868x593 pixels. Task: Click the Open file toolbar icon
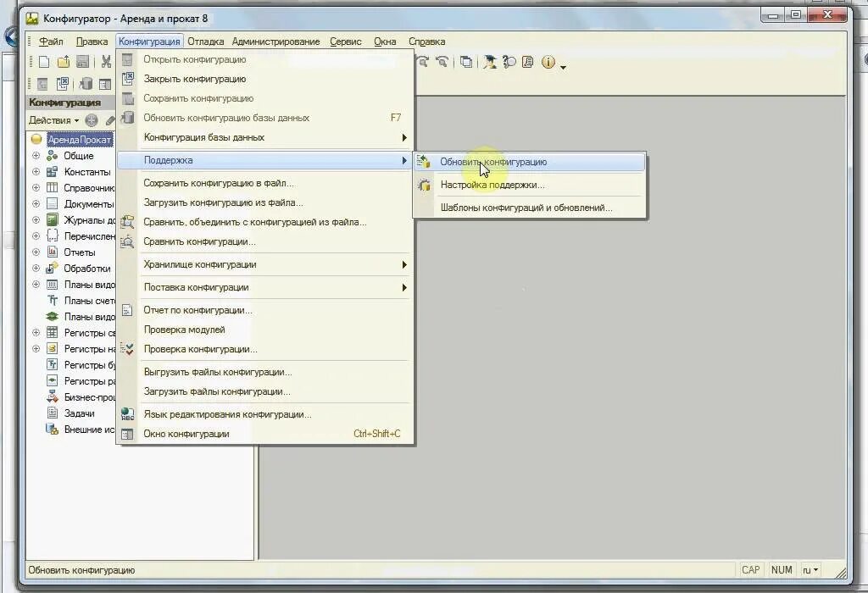coord(63,62)
